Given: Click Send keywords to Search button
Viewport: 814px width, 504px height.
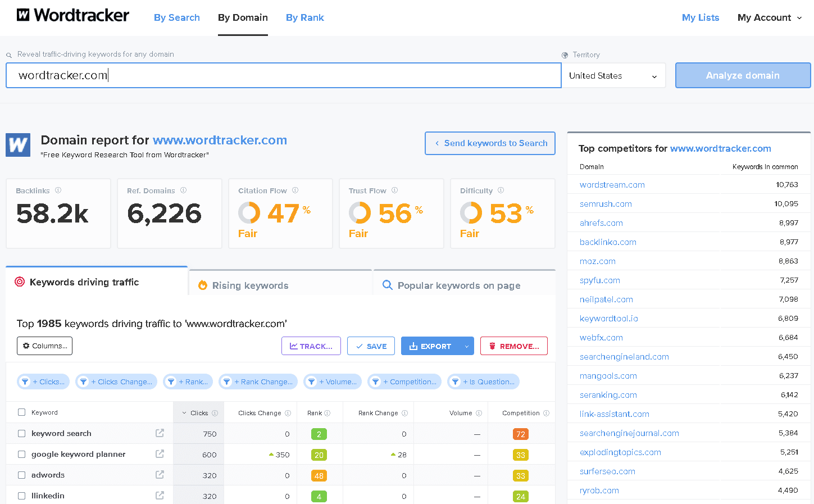Looking at the screenshot, I should [x=490, y=143].
